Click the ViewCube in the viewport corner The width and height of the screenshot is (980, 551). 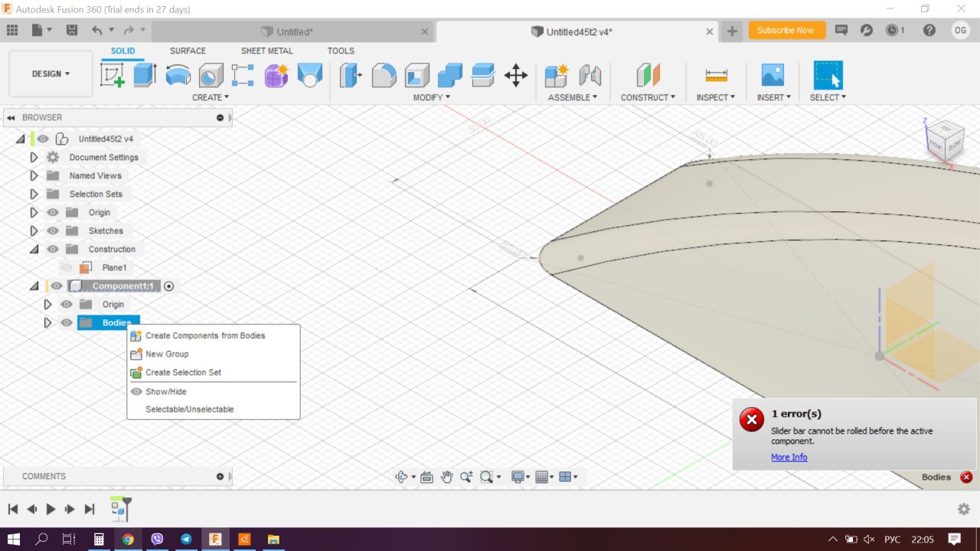tap(945, 140)
